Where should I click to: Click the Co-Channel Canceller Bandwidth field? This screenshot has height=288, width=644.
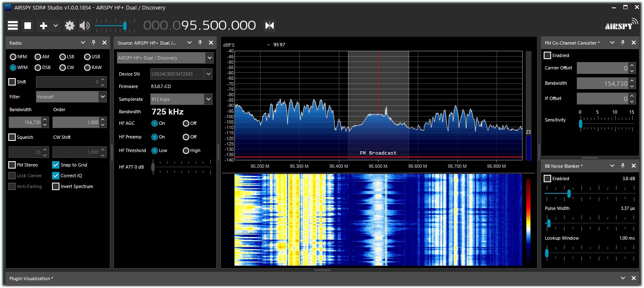click(x=602, y=83)
